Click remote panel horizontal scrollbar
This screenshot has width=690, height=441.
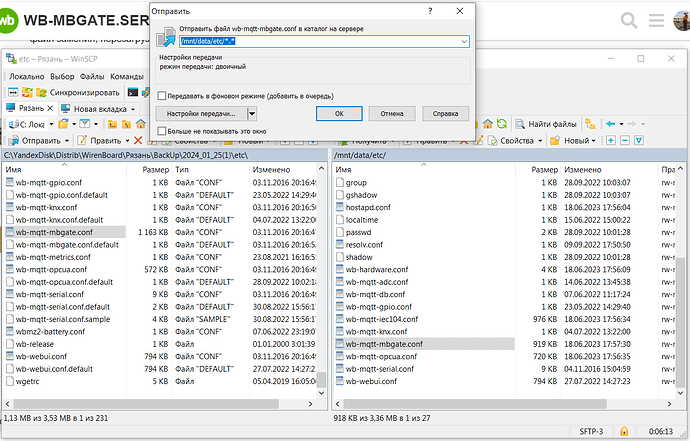[x=475, y=404]
